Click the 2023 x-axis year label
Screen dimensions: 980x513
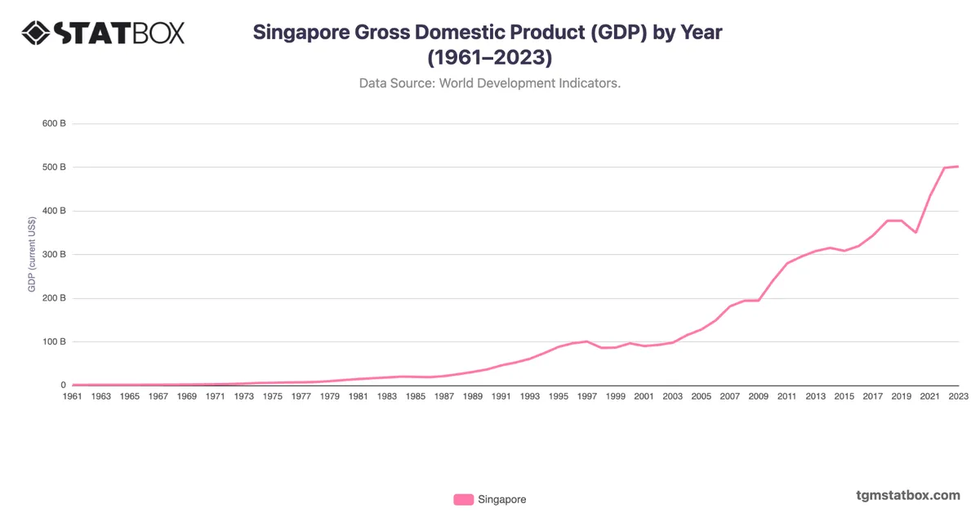[958, 396]
